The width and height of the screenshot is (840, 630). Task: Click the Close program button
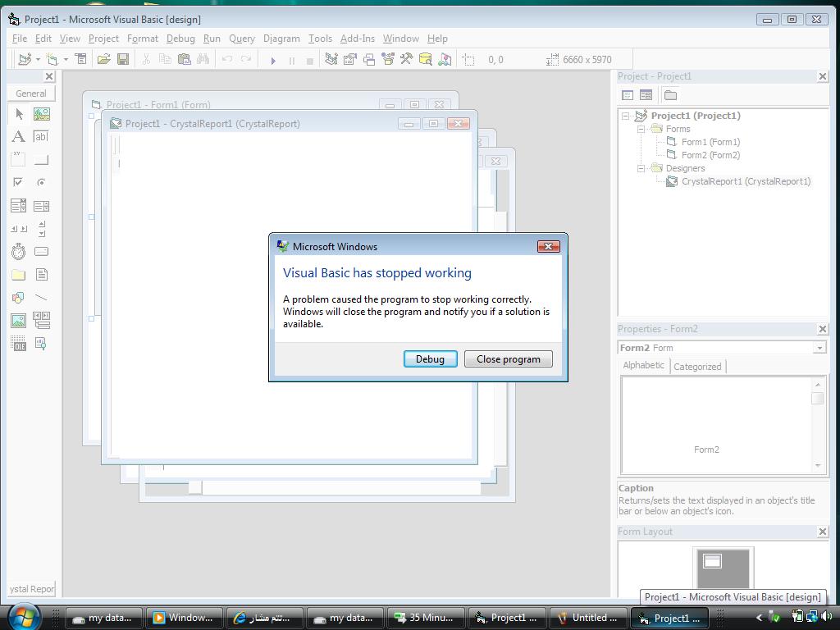pos(509,359)
